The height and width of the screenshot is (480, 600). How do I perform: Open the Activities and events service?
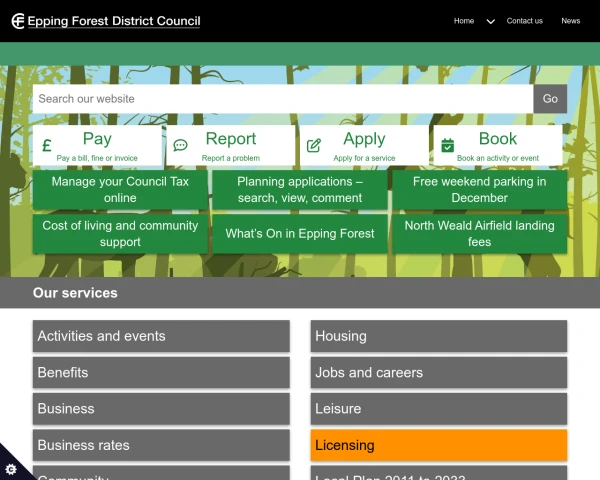pos(161,336)
